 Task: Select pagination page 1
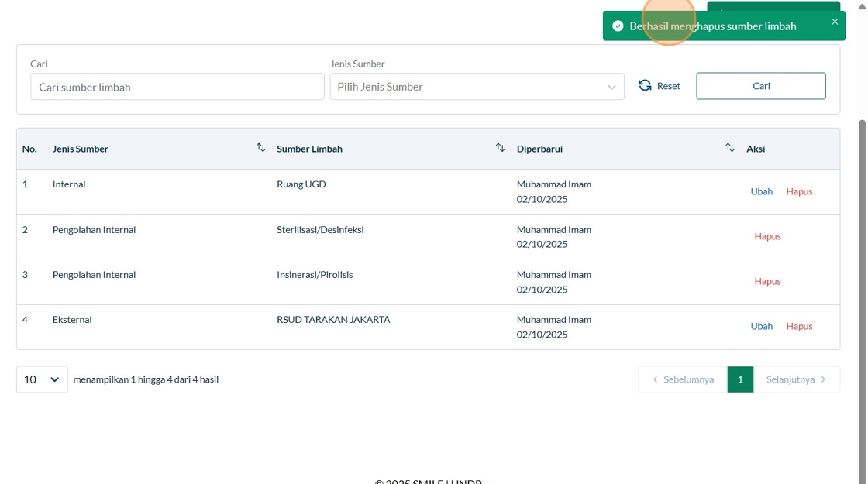pyautogui.click(x=740, y=379)
